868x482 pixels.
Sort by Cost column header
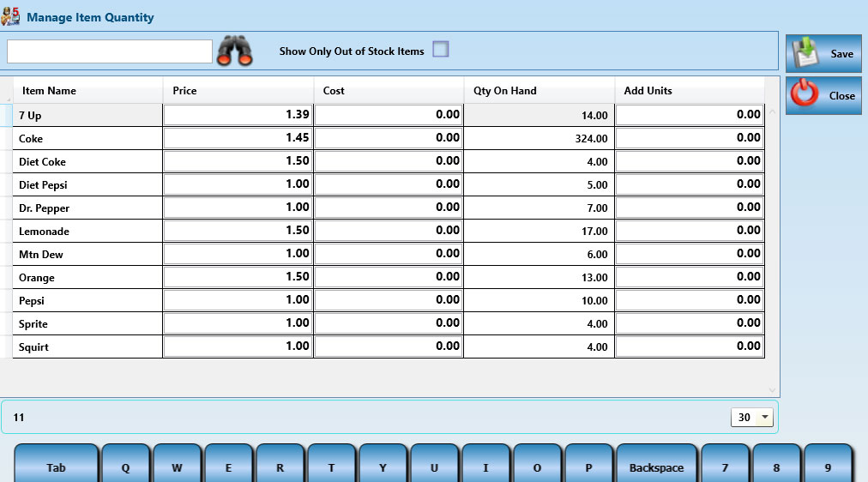point(389,90)
